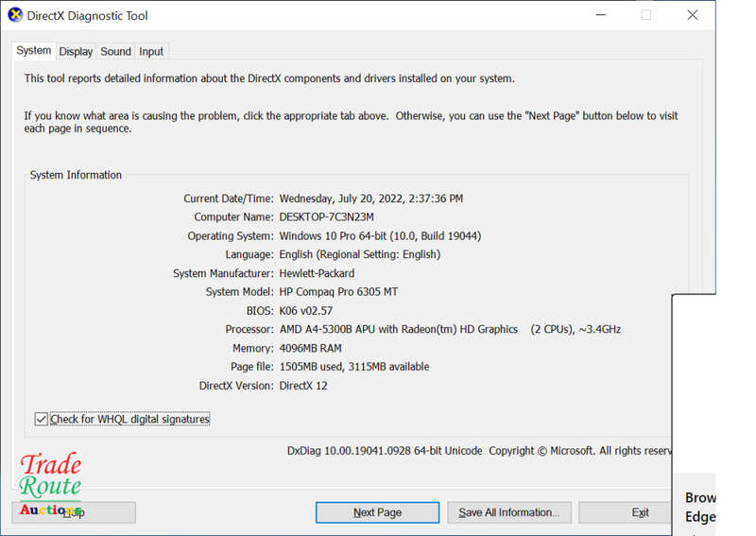
Task: Click the English (Regional Setting: English) value
Action: pyautogui.click(x=360, y=254)
